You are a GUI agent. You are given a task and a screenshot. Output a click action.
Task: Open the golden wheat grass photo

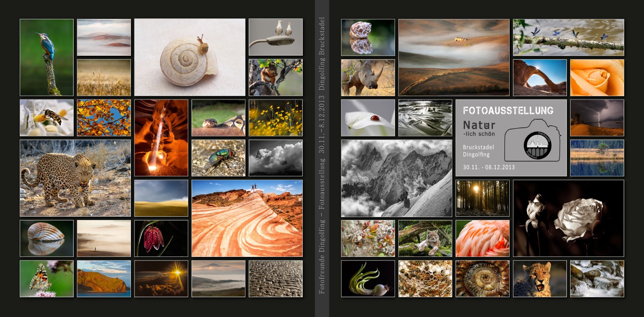click(104, 78)
